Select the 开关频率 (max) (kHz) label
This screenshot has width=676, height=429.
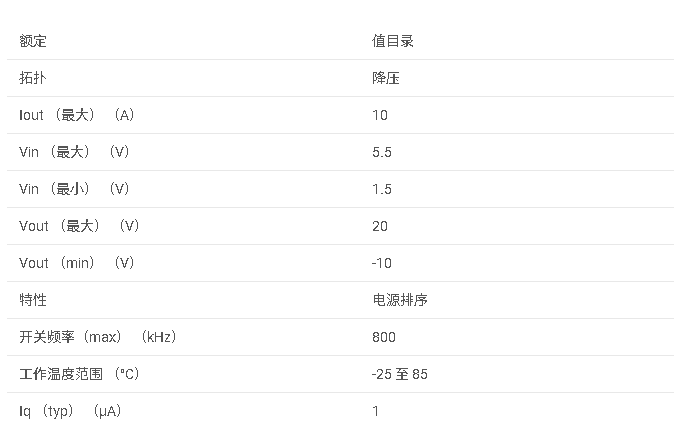[x=98, y=337]
